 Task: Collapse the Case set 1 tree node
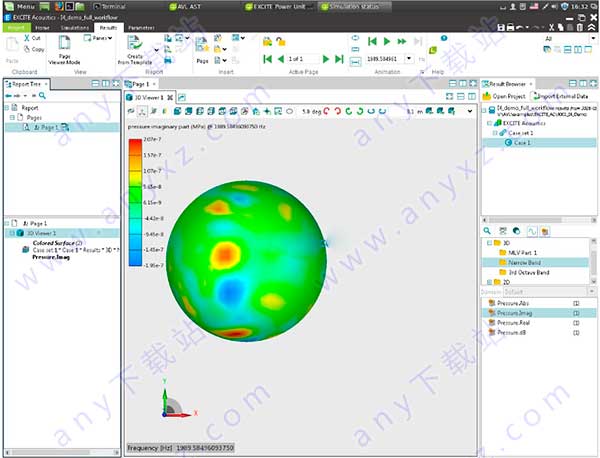click(497, 134)
